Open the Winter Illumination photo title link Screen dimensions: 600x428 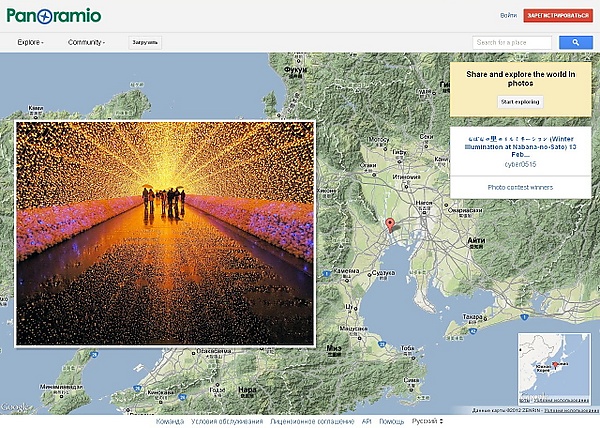coord(519,146)
